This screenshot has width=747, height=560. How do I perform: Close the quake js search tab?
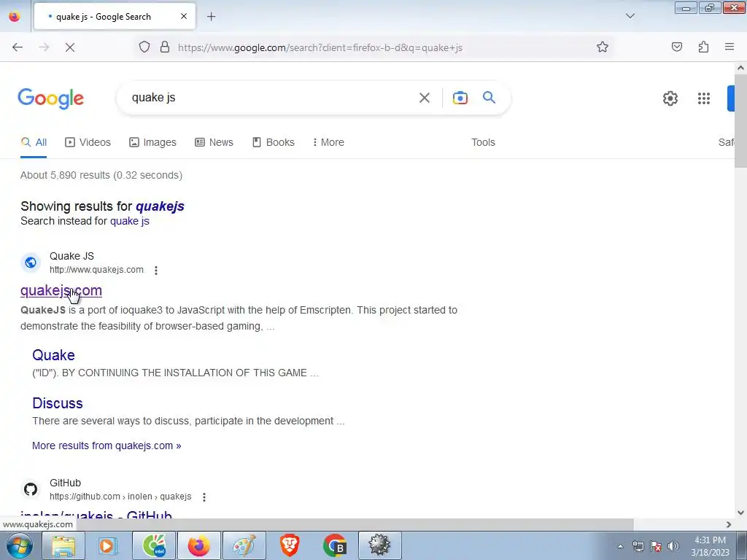pos(184,16)
